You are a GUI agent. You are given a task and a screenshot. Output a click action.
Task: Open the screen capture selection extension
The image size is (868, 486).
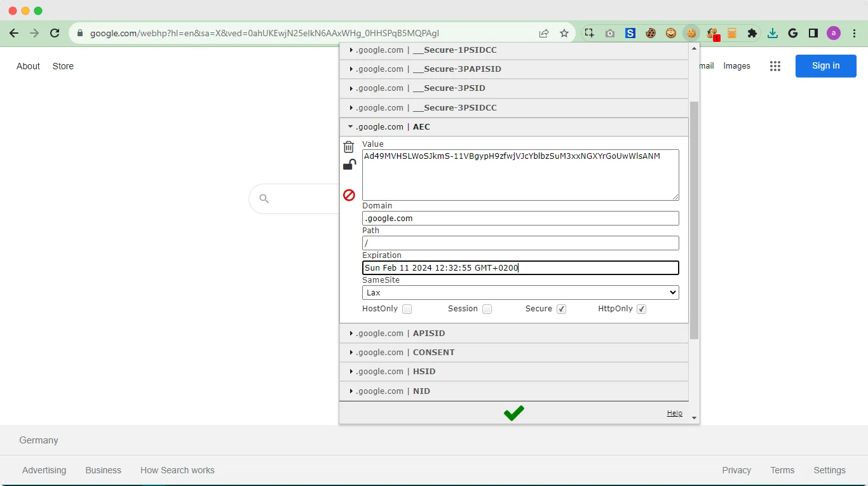(590, 33)
